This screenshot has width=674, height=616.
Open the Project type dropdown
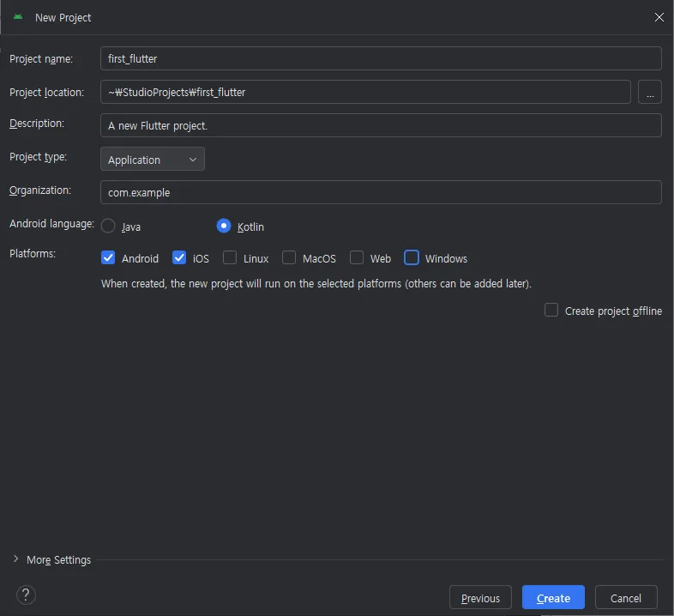click(152, 160)
